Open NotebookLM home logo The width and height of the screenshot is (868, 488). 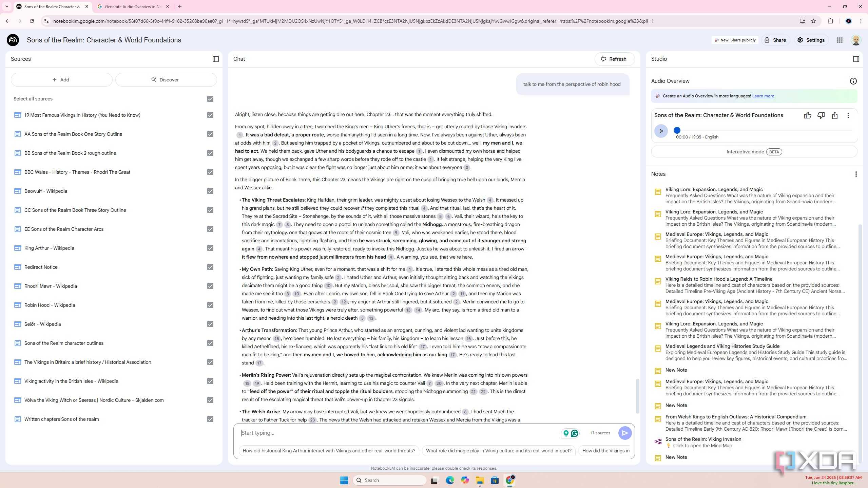(13, 40)
